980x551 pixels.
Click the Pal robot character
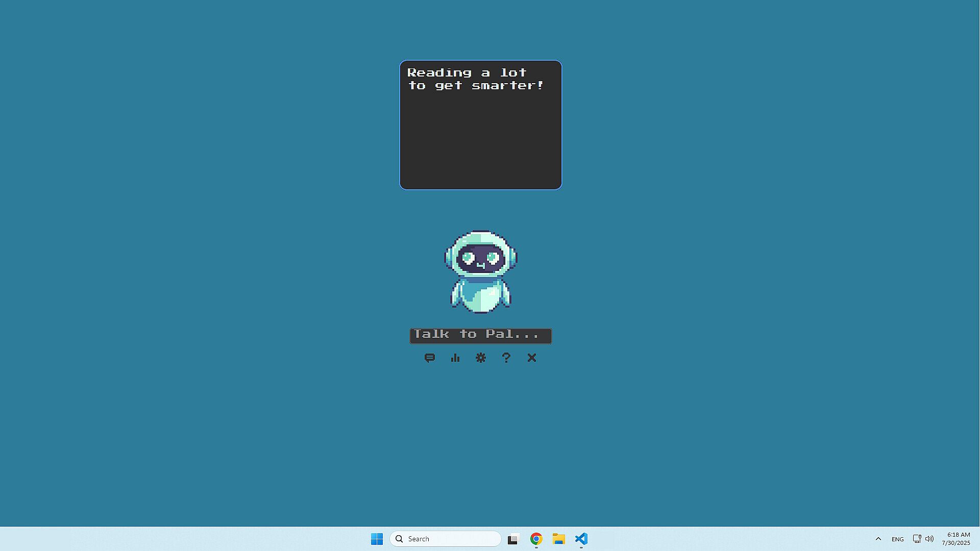(480, 271)
